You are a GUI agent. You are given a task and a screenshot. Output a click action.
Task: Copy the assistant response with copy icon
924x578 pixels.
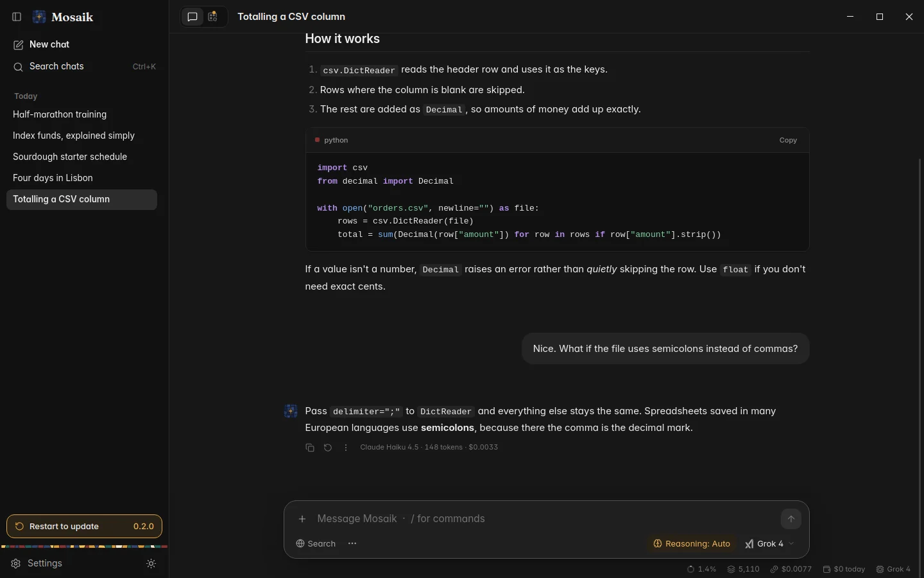coord(310,448)
